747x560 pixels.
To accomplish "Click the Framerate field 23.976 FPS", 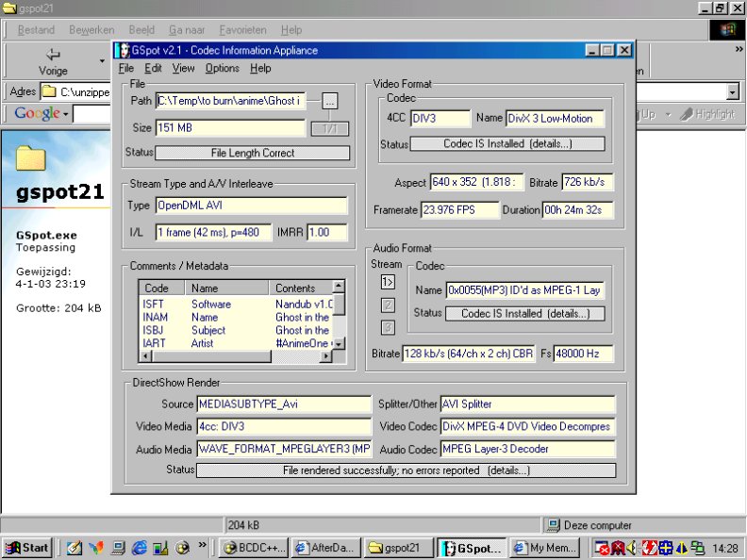I will [459, 210].
